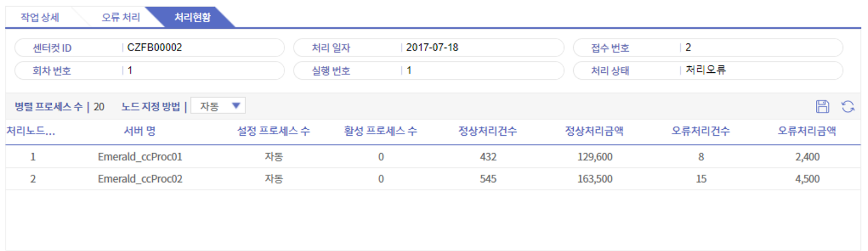The image size is (868, 251).
Task: Click the 처리노드 column header
Action: pyautogui.click(x=31, y=131)
